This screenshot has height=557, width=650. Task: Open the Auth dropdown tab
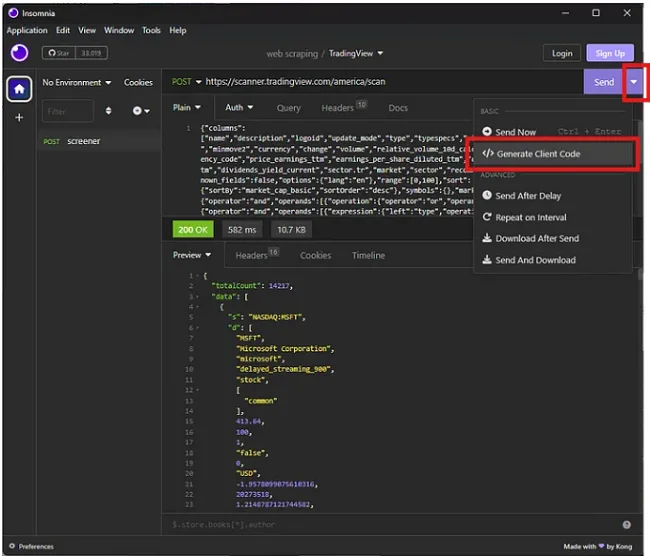[239, 107]
